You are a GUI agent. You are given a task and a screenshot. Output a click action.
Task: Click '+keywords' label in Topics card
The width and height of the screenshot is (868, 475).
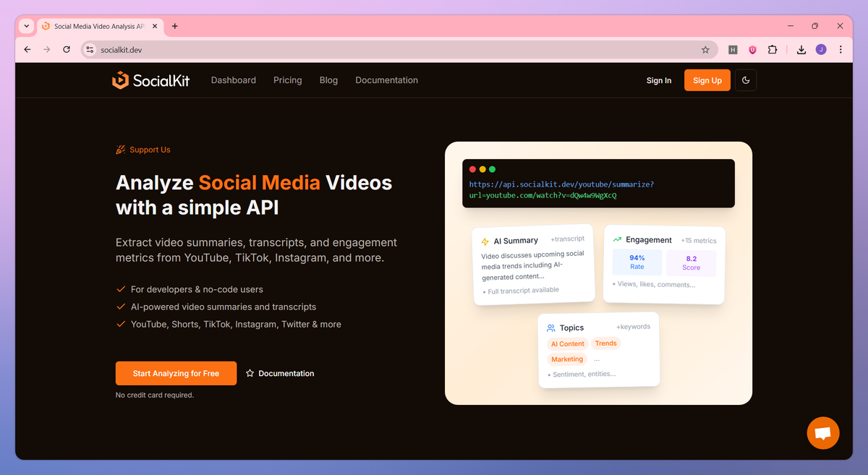pyautogui.click(x=633, y=327)
